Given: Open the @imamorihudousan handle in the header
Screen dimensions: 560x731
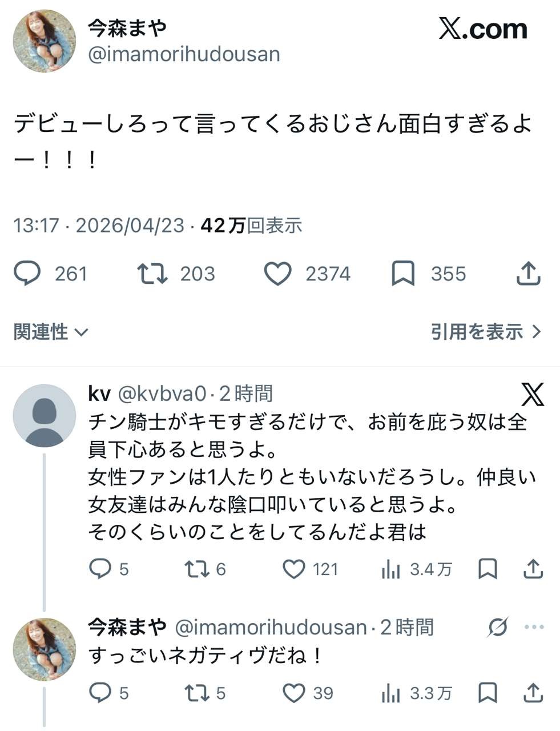Looking at the screenshot, I should coord(184,54).
